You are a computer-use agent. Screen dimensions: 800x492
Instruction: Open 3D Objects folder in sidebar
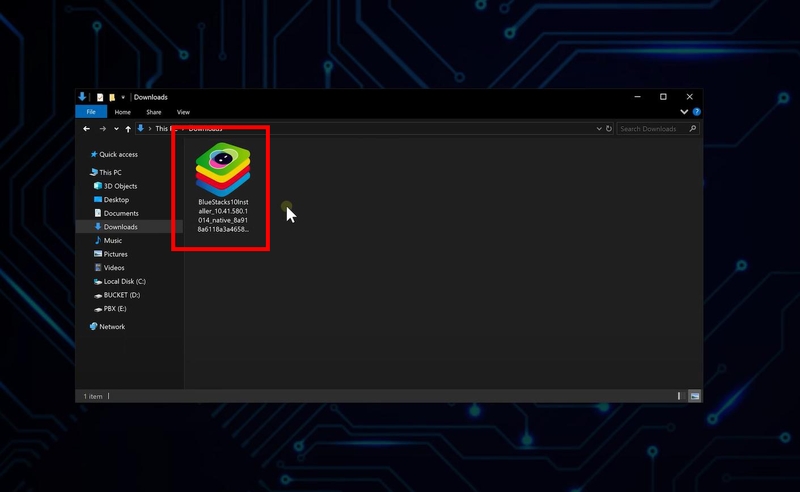coord(120,186)
